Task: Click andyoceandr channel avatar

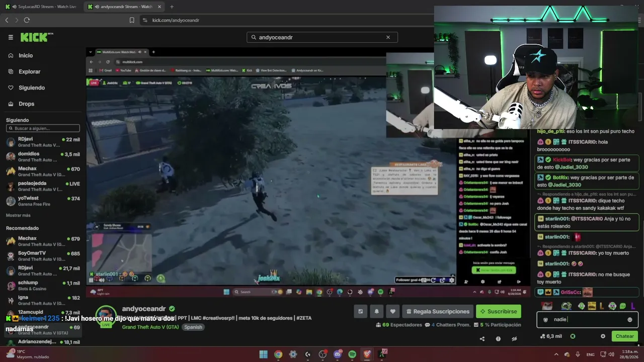Action: coord(106,315)
